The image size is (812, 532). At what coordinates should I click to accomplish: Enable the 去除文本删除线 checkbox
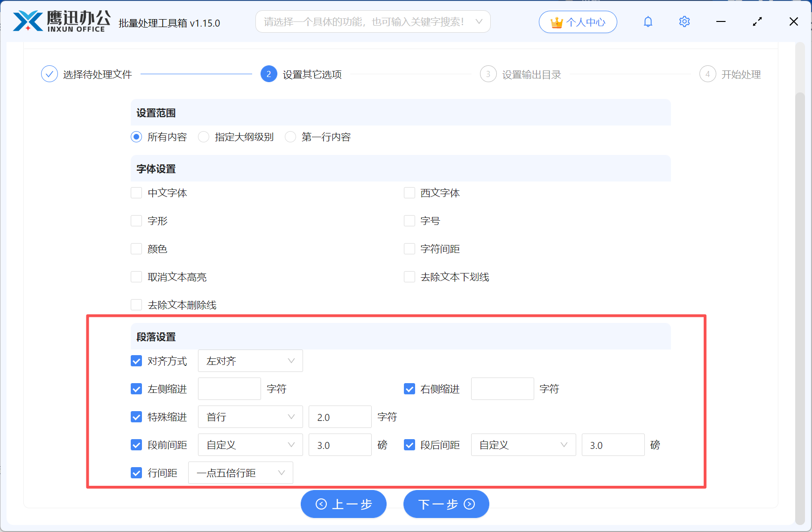click(136, 305)
